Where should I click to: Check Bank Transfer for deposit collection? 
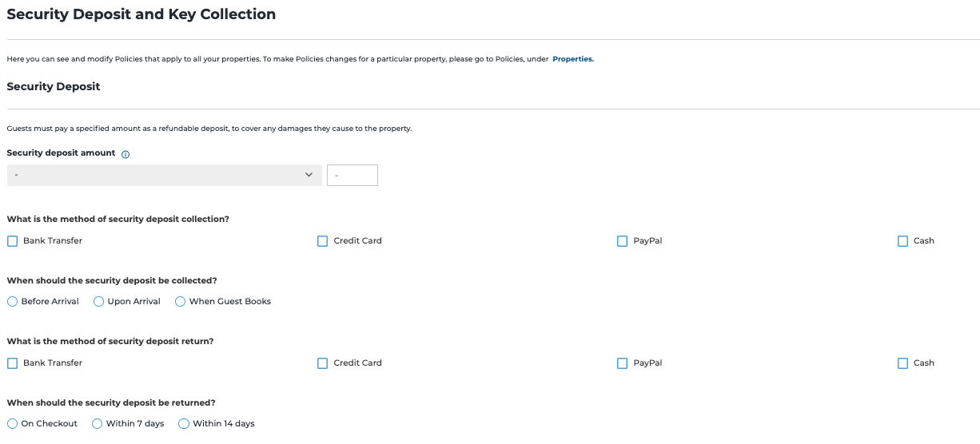(12, 241)
